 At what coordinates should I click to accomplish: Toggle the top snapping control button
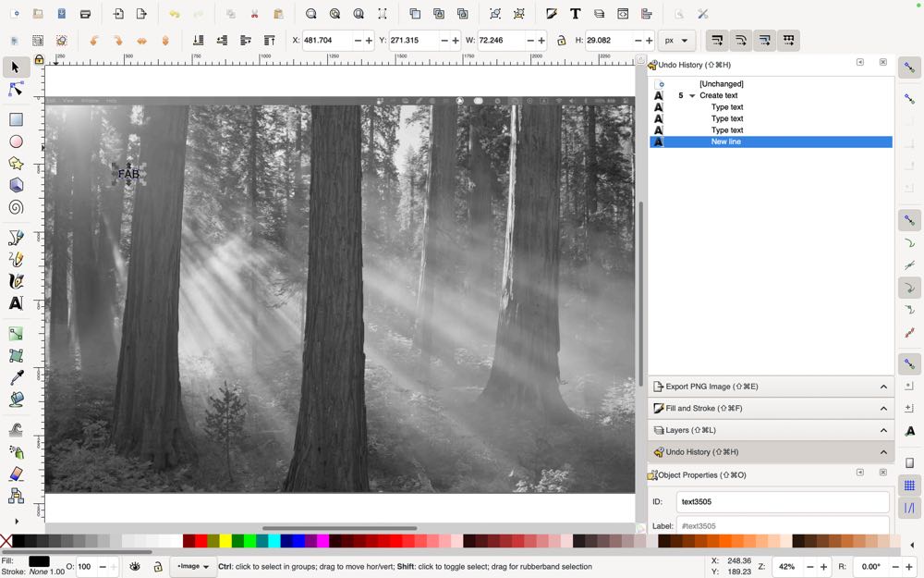910,68
